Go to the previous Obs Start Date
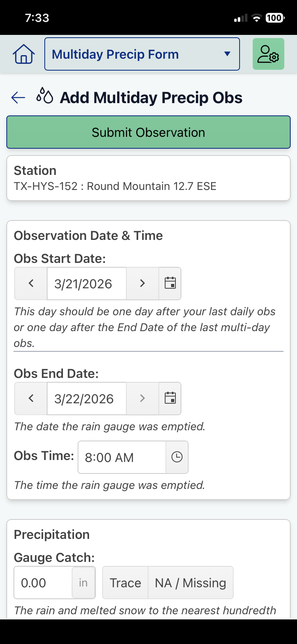 [x=31, y=284]
